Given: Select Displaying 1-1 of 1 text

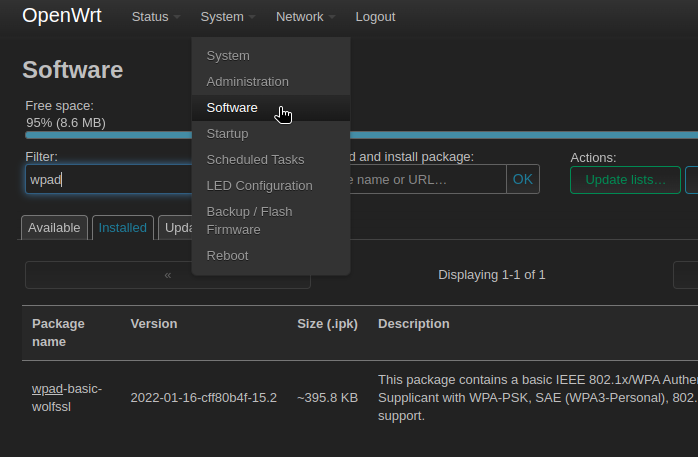Looking at the screenshot, I should [x=491, y=275].
